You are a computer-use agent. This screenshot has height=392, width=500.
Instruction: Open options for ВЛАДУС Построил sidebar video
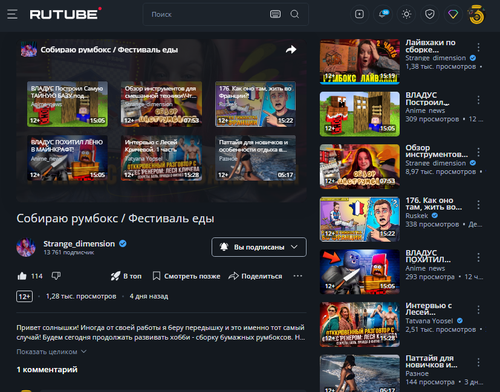coord(478,100)
